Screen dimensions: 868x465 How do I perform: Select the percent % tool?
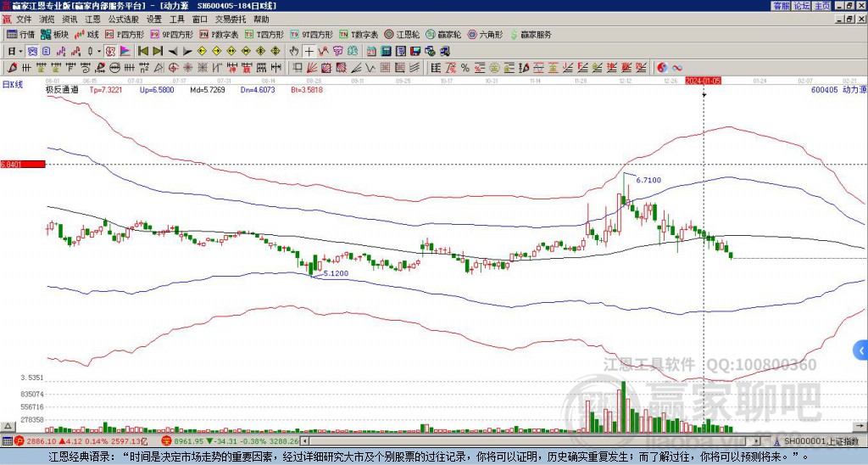[465, 68]
